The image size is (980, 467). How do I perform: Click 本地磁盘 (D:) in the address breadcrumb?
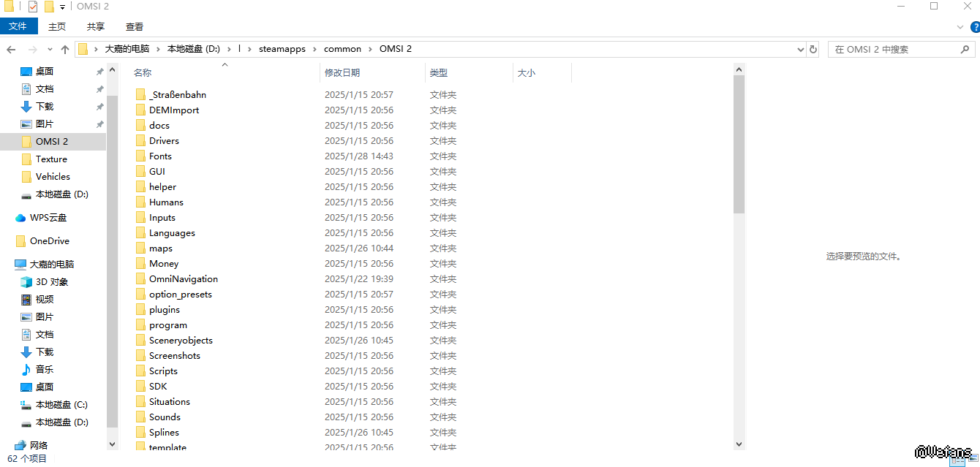click(194, 49)
